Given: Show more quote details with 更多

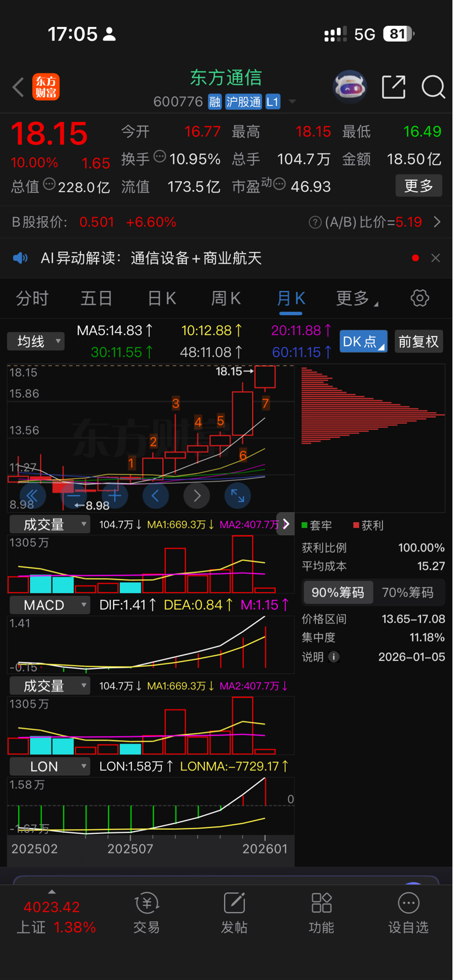Looking at the screenshot, I should pyautogui.click(x=419, y=186).
